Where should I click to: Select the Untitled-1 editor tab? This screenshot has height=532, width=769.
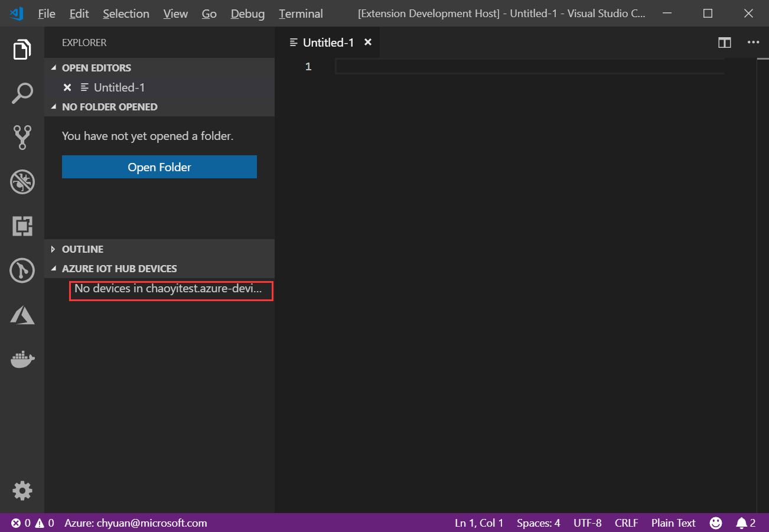point(328,43)
